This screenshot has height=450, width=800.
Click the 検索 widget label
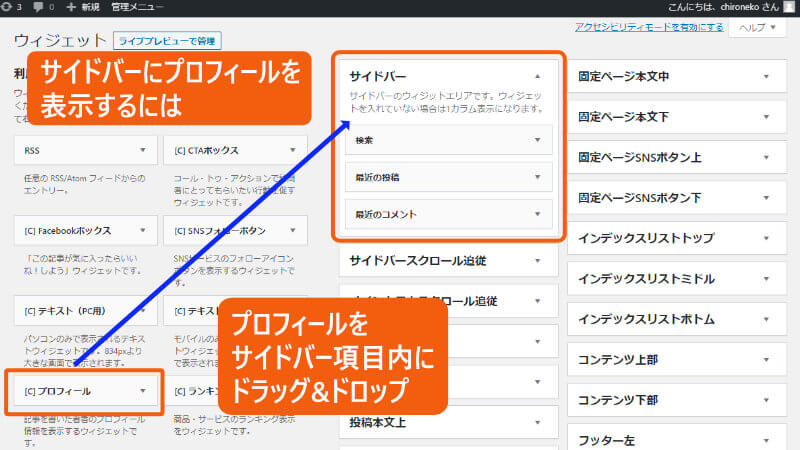pyautogui.click(x=364, y=140)
